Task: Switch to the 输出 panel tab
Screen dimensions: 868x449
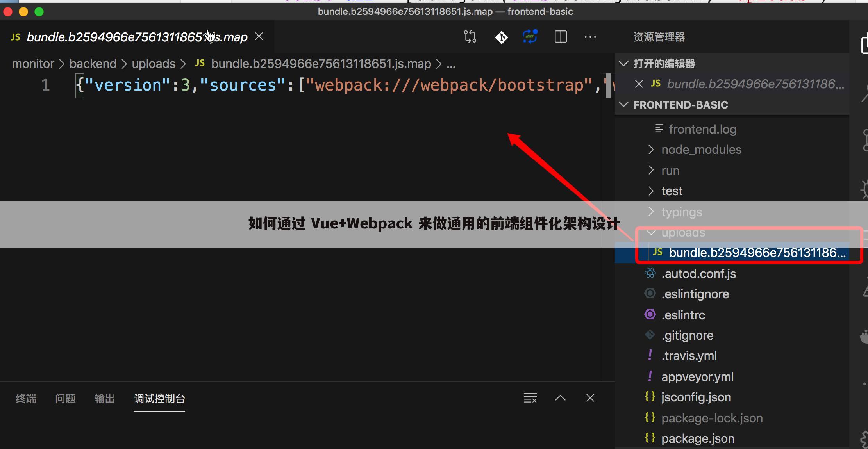Action: click(x=105, y=398)
